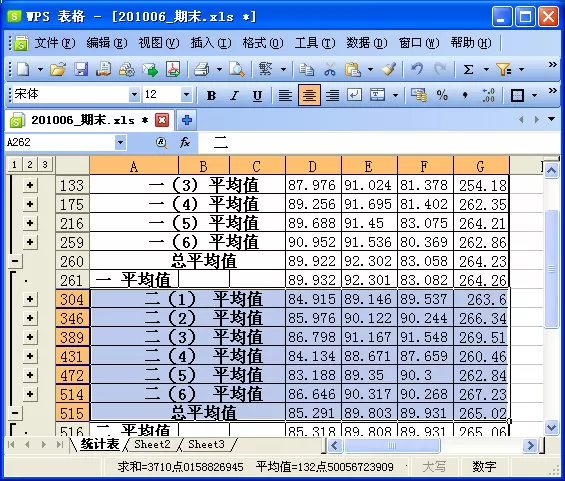The width and height of the screenshot is (565, 481).
Task: Click the merge cells icon
Action: coord(377,95)
